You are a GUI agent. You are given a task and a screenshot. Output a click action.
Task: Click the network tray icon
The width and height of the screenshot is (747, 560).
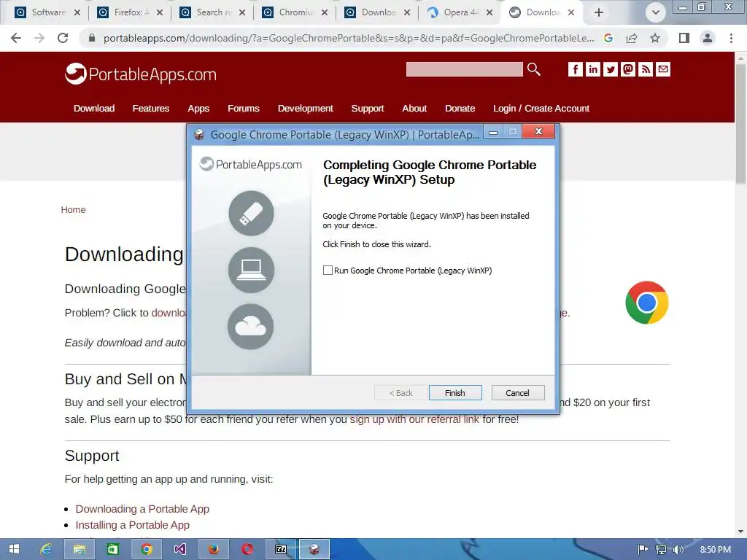point(661,550)
